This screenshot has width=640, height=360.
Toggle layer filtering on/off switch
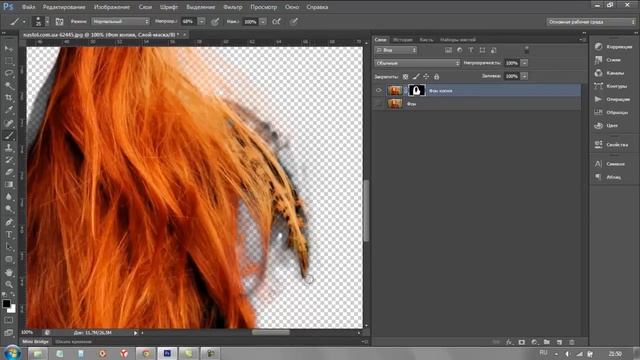(x=527, y=50)
